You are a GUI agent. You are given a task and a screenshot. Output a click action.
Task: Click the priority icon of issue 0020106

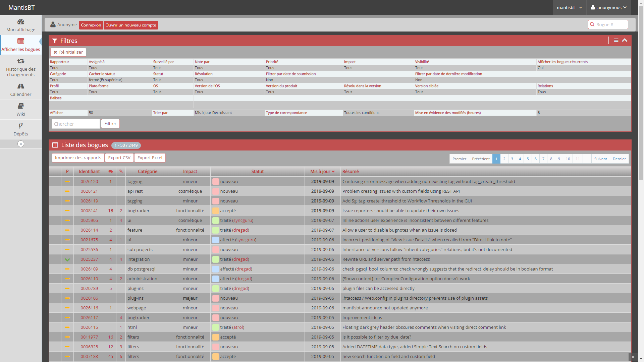pyautogui.click(x=67, y=298)
